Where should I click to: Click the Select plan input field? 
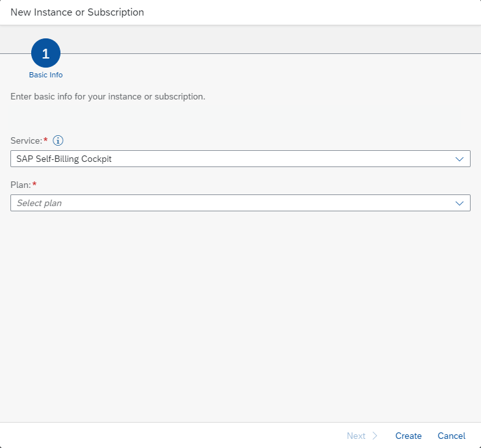[x=240, y=203]
